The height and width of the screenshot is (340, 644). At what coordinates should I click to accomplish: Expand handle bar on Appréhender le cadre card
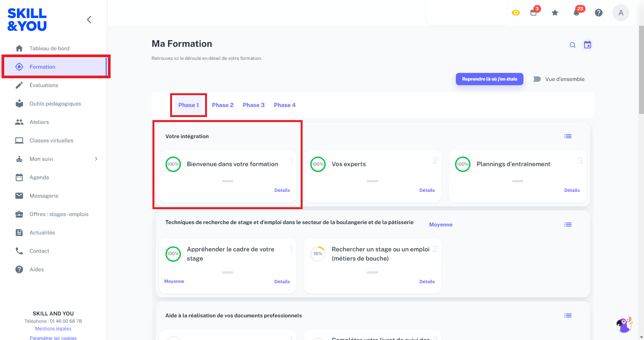click(x=228, y=272)
